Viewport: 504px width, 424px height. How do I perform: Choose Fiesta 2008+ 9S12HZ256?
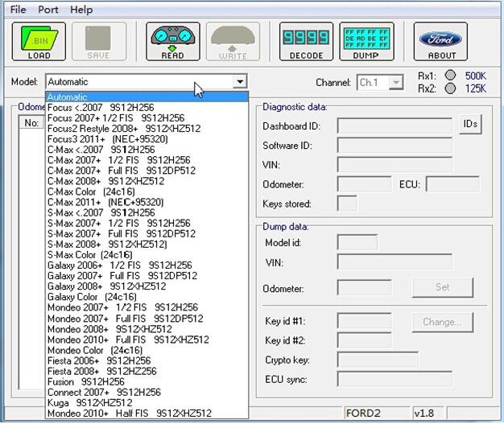click(147, 372)
